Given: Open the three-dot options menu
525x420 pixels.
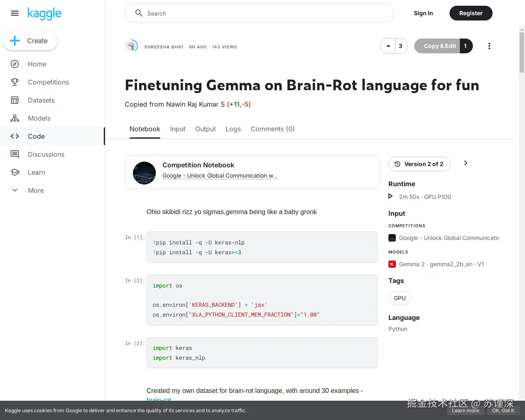Looking at the screenshot, I should (x=489, y=46).
